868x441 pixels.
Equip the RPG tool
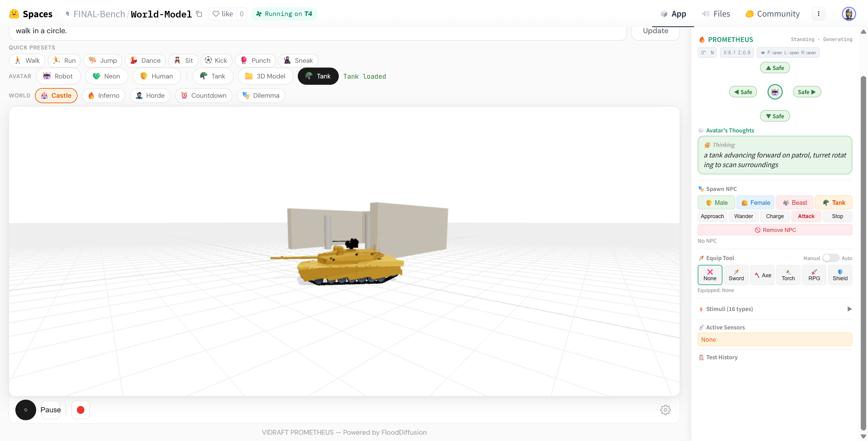click(x=814, y=275)
